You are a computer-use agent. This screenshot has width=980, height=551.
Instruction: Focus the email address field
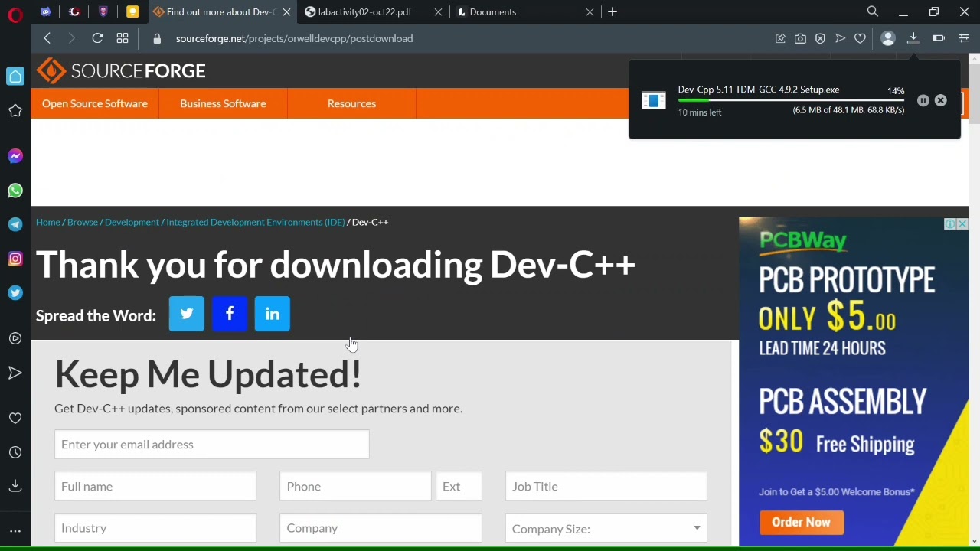(212, 445)
